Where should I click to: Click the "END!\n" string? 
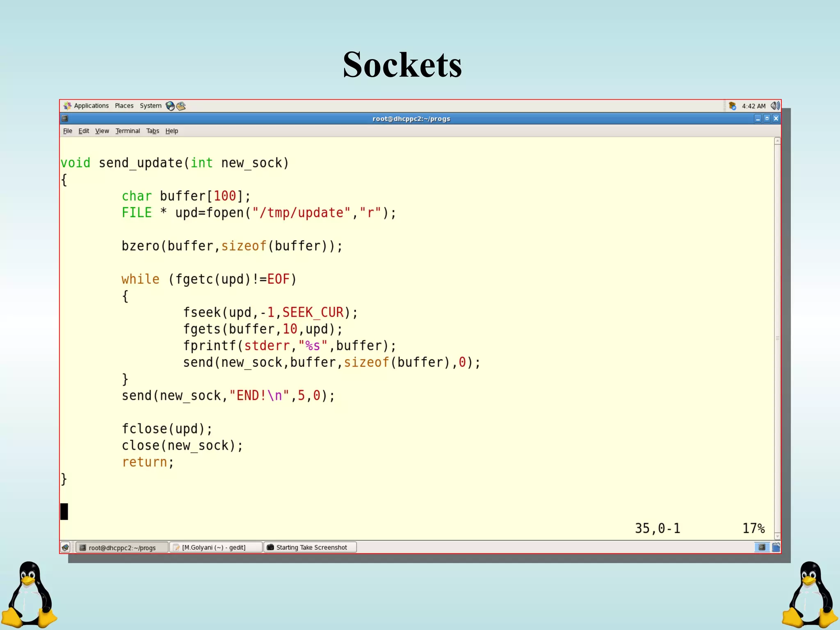(x=259, y=396)
